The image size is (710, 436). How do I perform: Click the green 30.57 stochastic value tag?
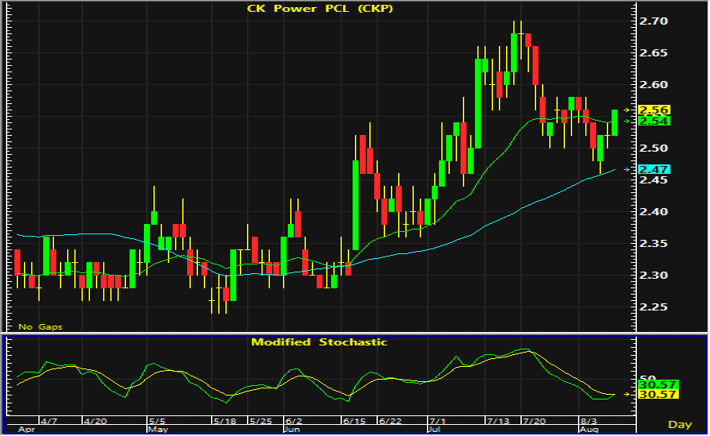click(657, 385)
